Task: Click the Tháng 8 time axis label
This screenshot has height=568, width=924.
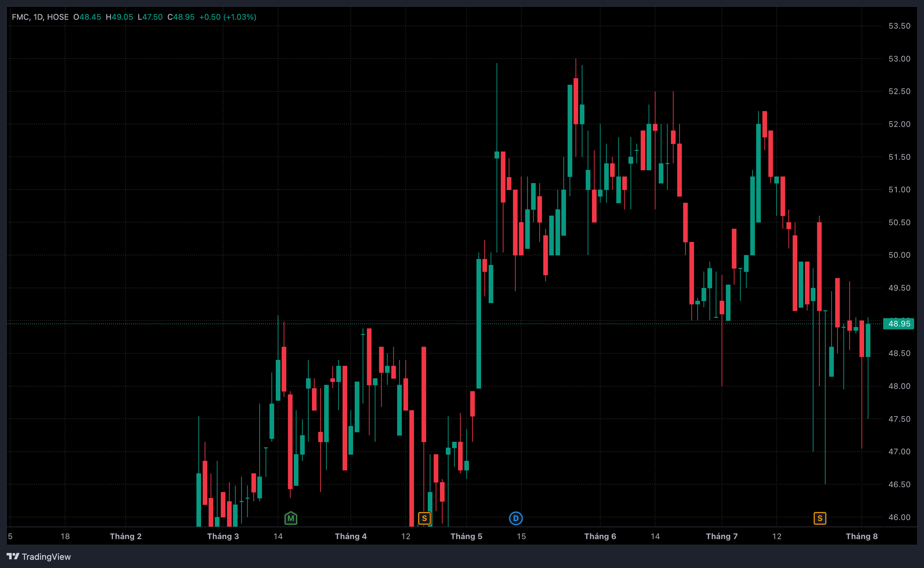Action: coord(862,536)
